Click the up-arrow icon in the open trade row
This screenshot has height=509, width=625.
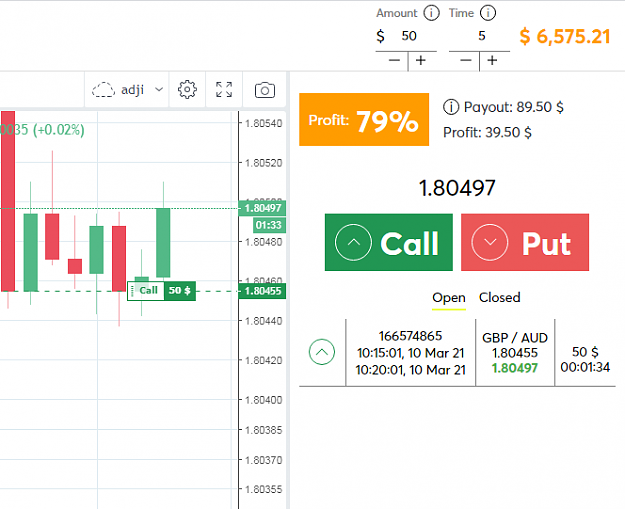[x=322, y=352]
